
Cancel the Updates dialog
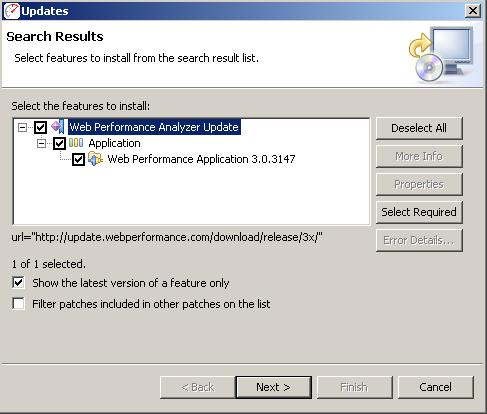click(x=435, y=387)
